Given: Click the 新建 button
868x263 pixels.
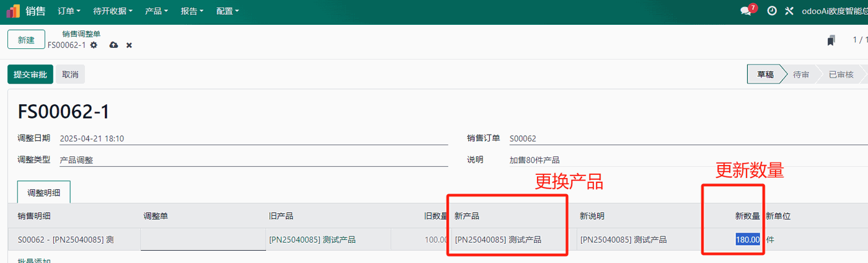Looking at the screenshot, I should [26, 39].
